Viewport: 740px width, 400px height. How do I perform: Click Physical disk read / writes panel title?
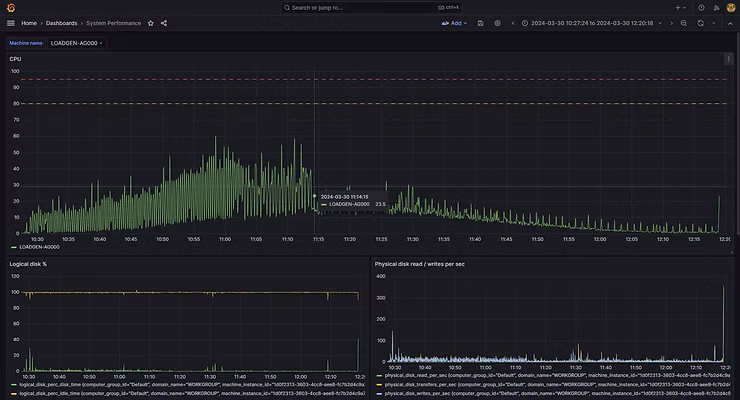tap(420, 264)
